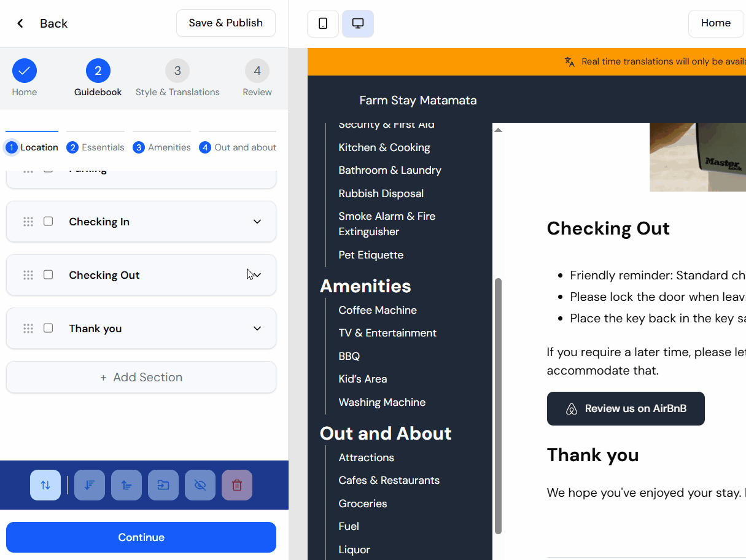Open the Style & Translations step
Image resolution: width=746 pixels, height=560 pixels.
pyautogui.click(x=177, y=78)
